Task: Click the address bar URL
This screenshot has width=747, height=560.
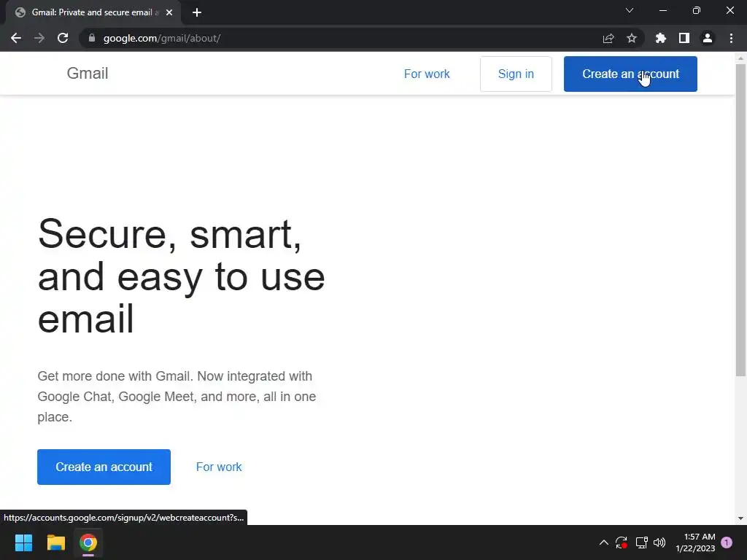Action: tap(162, 38)
